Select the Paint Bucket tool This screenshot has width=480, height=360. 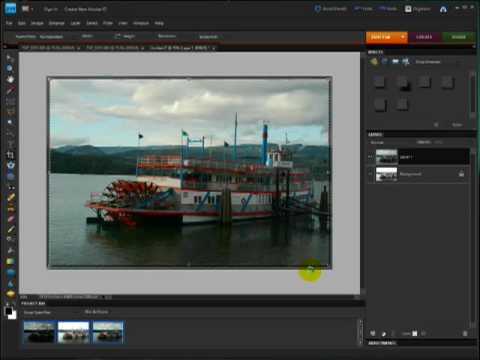(10, 250)
